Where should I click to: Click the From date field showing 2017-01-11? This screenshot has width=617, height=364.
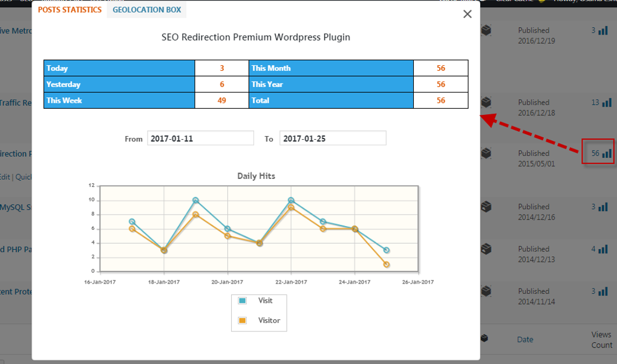[x=200, y=138]
